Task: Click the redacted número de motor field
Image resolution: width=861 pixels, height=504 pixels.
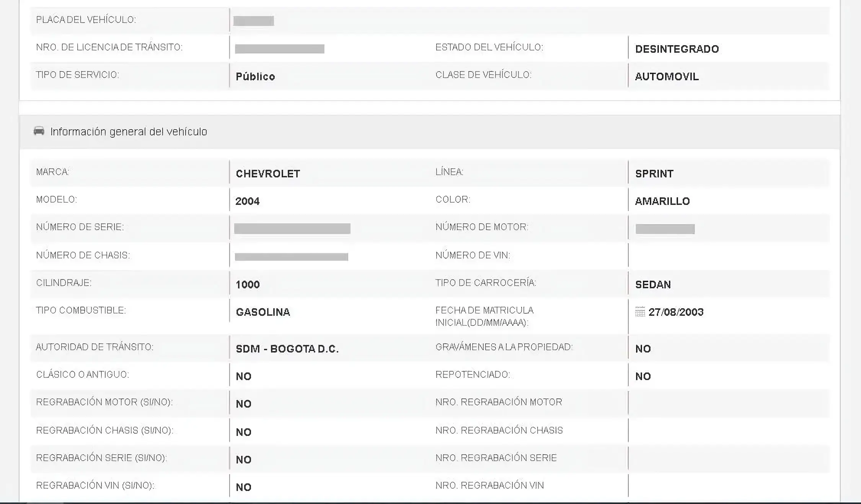Action: 665,229
